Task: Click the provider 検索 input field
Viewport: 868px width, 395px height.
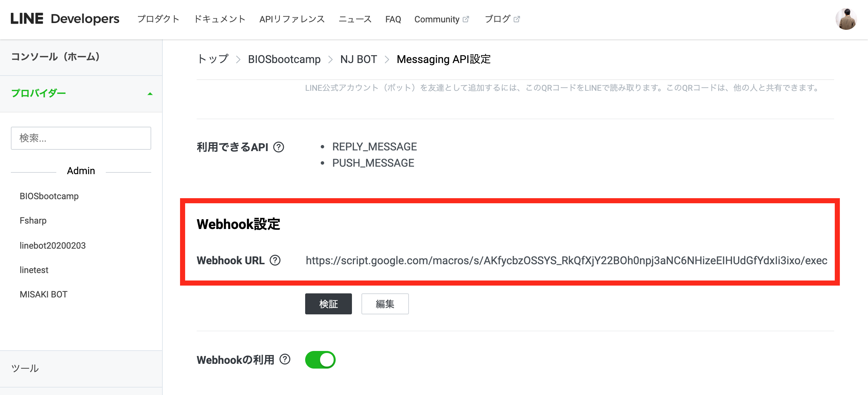Action: [81, 138]
